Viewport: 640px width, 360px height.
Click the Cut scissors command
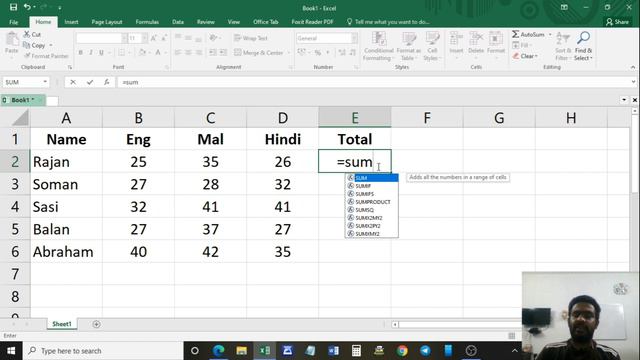pos(32,34)
